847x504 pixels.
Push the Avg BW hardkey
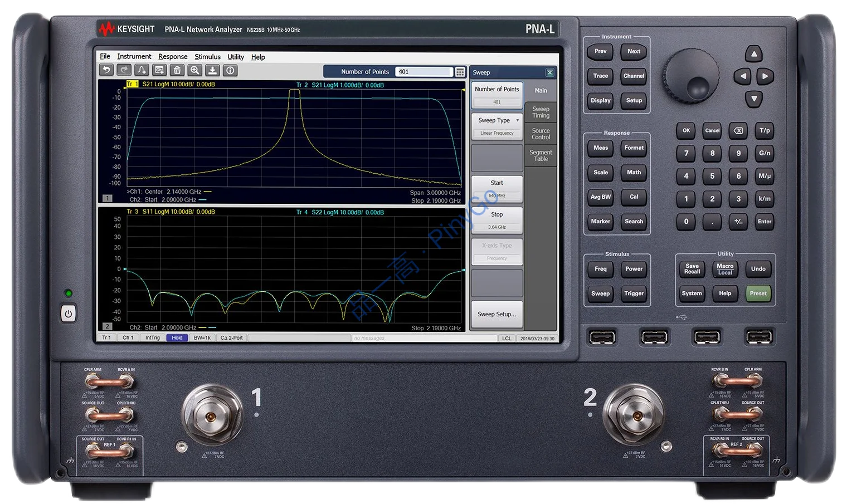601,197
